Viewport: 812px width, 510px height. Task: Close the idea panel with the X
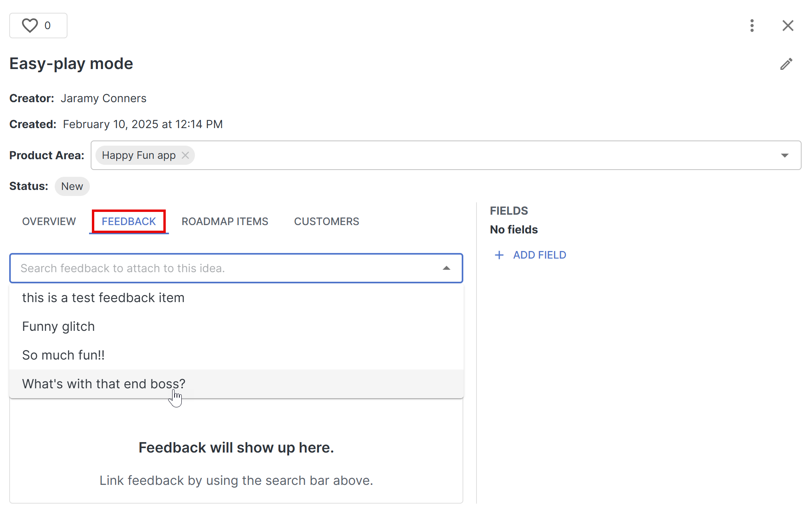click(788, 26)
